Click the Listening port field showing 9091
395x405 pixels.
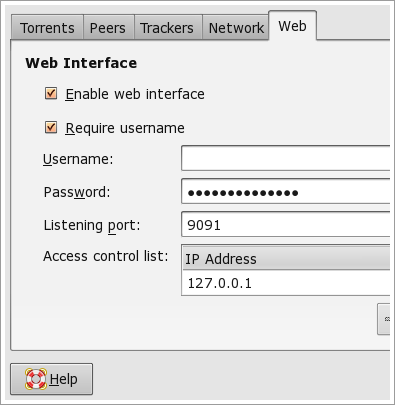286,224
